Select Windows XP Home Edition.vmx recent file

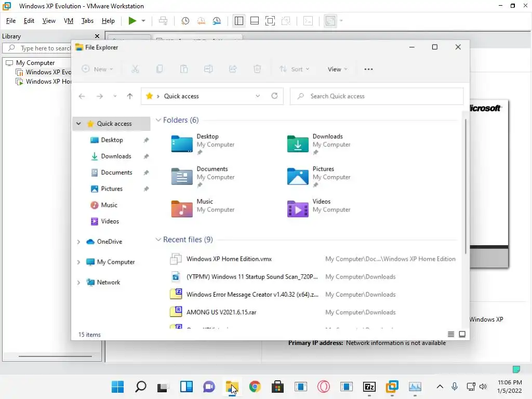coord(312,259)
